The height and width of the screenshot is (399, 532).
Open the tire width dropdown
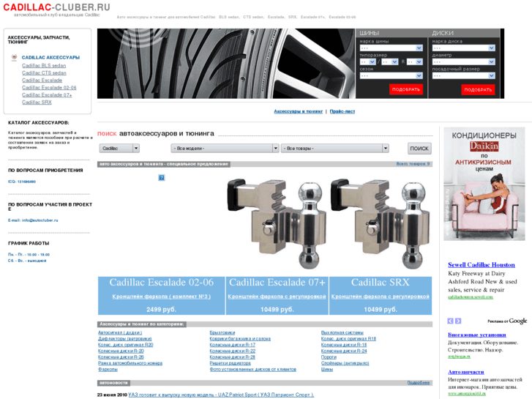367,61
